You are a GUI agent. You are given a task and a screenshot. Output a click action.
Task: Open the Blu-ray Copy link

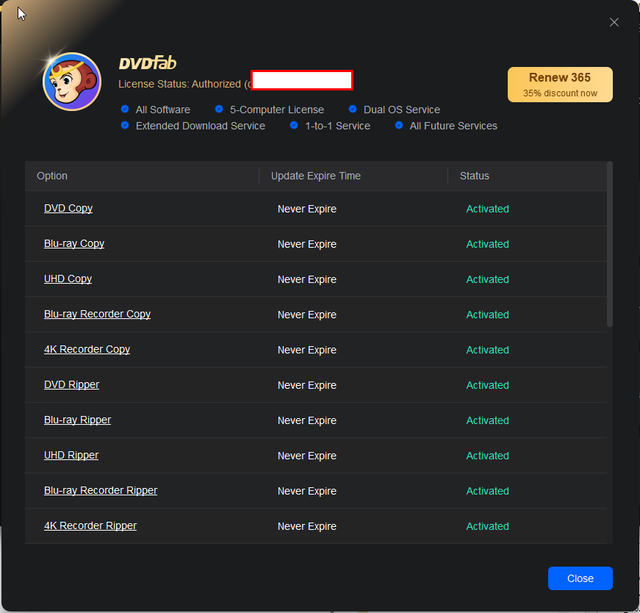[x=74, y=244]
